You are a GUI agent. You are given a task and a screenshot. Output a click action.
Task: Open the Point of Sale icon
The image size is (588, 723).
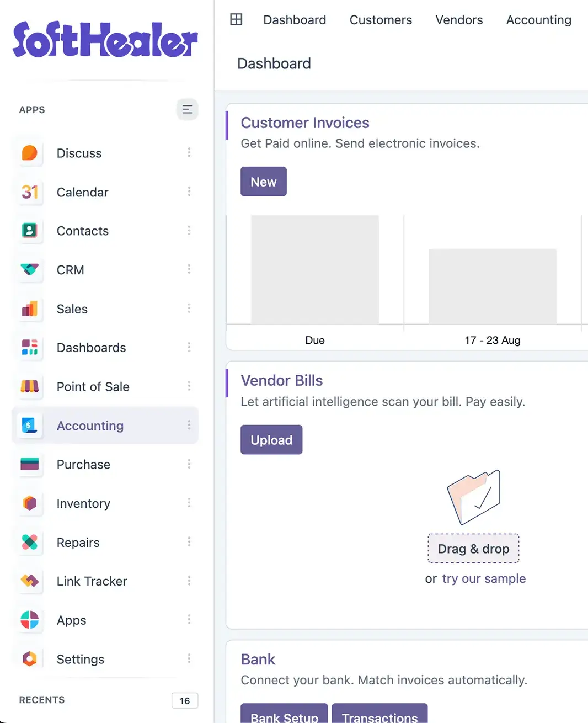click(x=30, y=387)
